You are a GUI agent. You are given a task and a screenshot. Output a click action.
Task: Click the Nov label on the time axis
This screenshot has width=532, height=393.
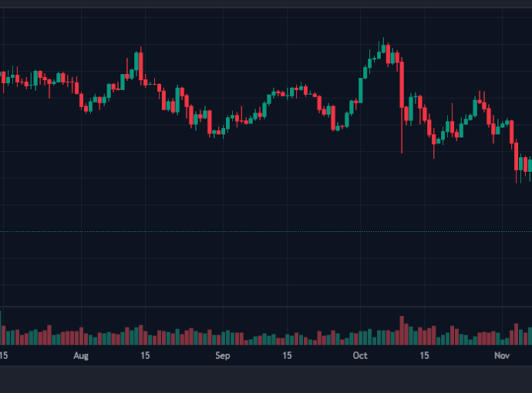pos(502,355)
